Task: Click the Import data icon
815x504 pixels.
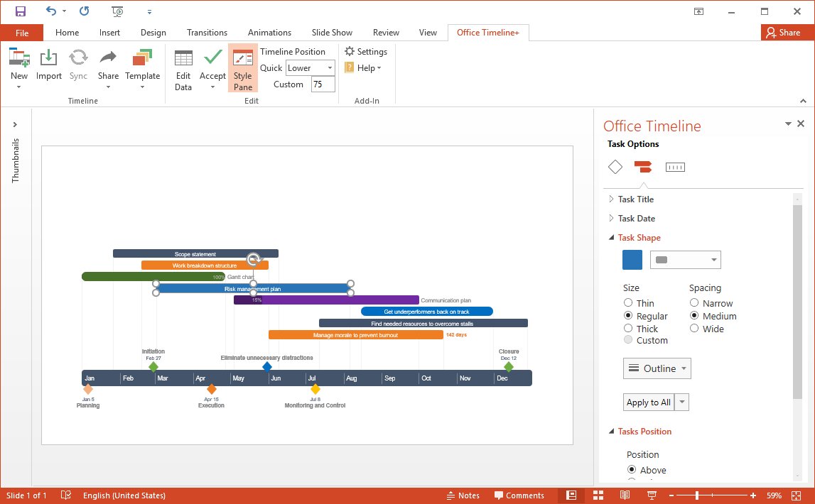Action: coord(48,59)
